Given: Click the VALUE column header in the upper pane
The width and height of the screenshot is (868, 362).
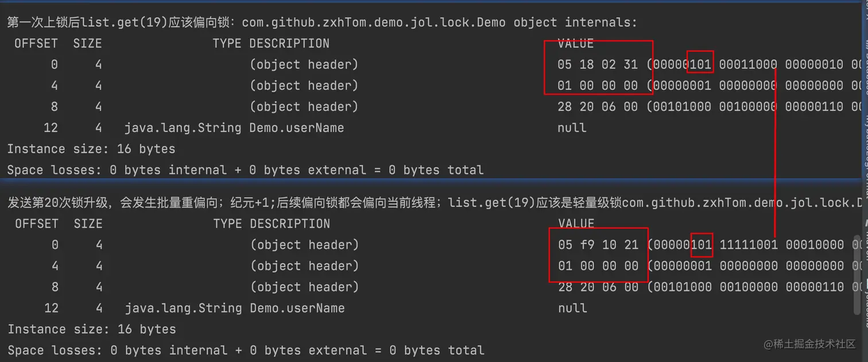Looking at the screenshot, I should [x=575, y=44].
